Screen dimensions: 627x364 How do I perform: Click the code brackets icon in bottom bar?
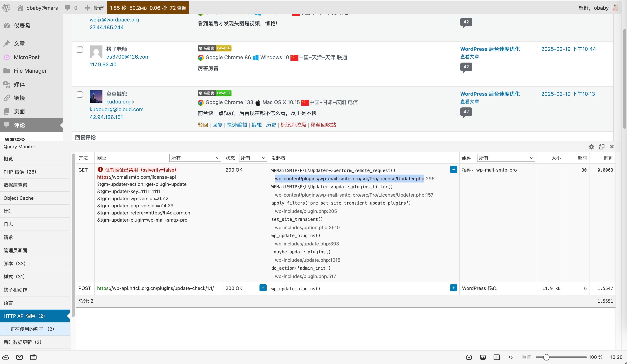pyautogui.click(x=511, y=357)
